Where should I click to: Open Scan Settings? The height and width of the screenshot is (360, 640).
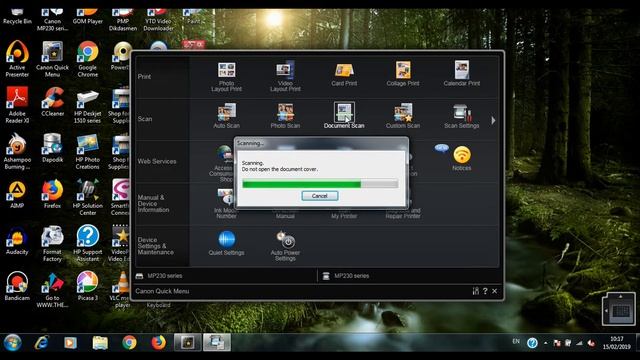[462, 116]
